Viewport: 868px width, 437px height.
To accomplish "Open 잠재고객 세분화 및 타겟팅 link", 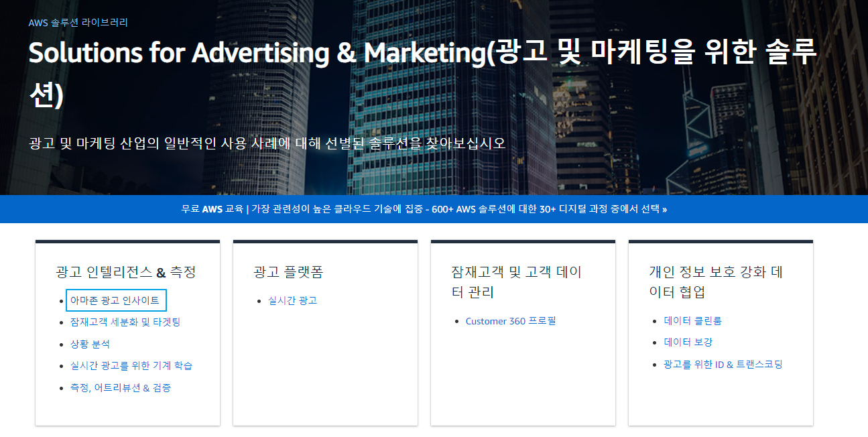I will 125,322.
